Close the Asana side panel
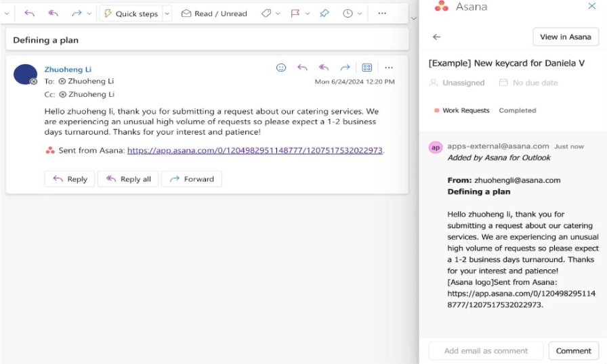The width and height of the screenshot is (607, 364). coord(591,7)
